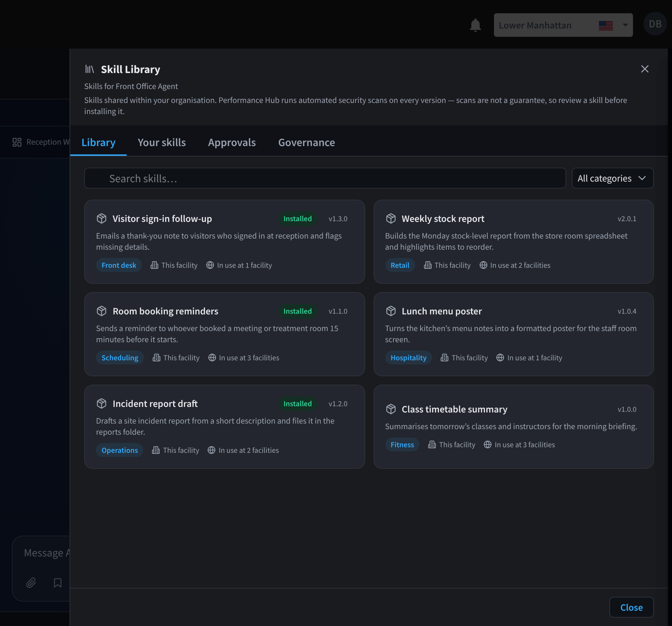Click the package icon for Weekly stock report
The width and height of the screenshot is (672, 626).
tap(391, 218)
